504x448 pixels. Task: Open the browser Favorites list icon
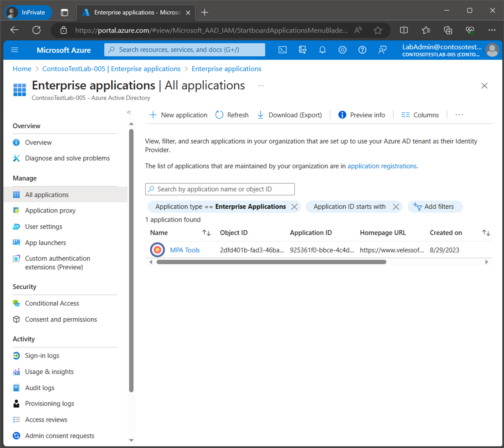point(426,30)
